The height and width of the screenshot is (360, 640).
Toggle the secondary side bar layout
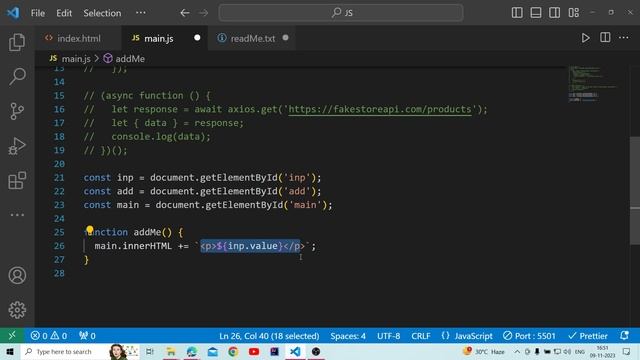coord(554,13)
